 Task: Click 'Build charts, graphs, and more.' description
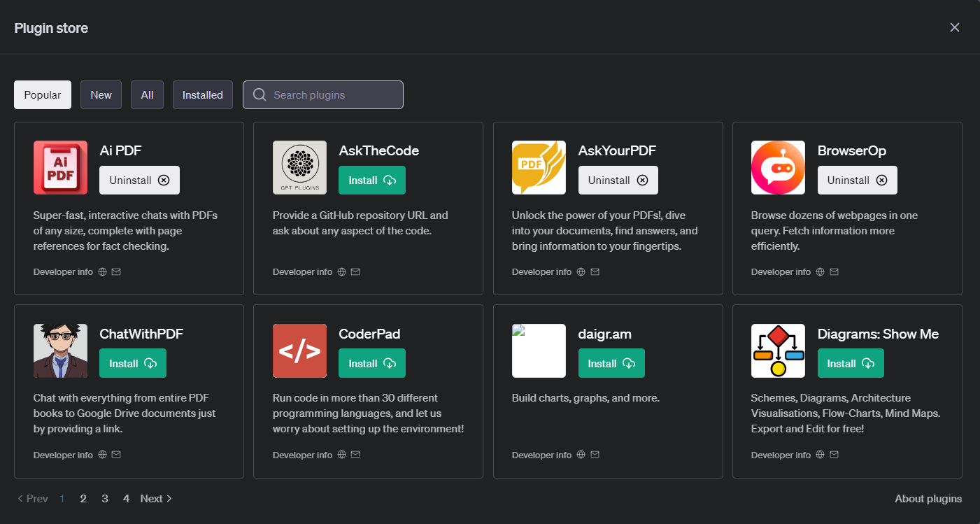tap(585, 398)
